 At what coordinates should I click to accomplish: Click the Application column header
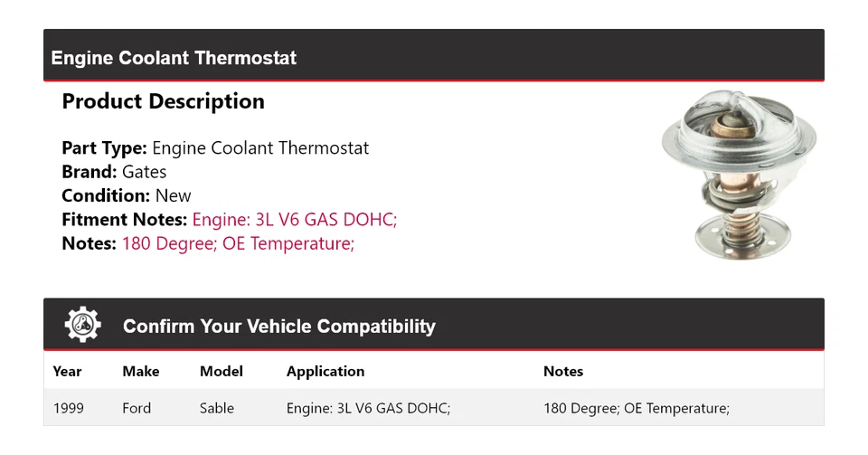(x=325, y=371)
